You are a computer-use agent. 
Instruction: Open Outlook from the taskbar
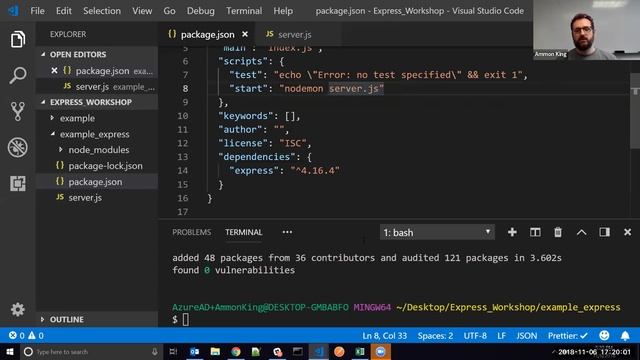coord(194,351)
